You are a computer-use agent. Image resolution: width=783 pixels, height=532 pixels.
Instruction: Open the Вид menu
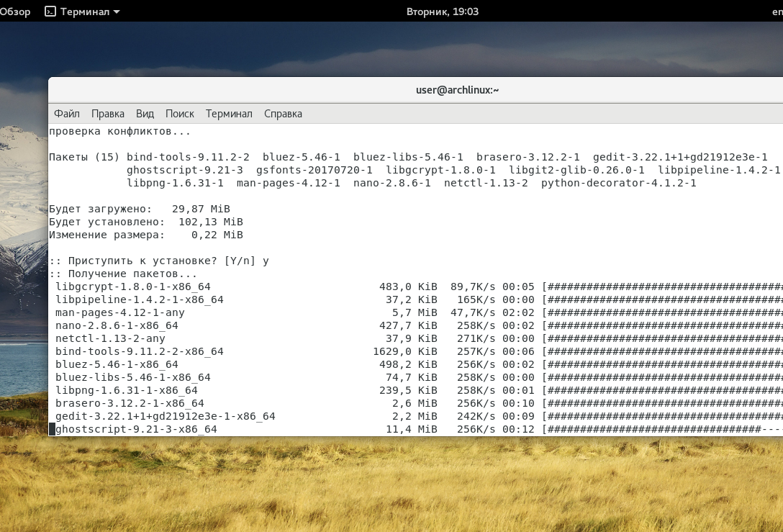pos(144,114)
